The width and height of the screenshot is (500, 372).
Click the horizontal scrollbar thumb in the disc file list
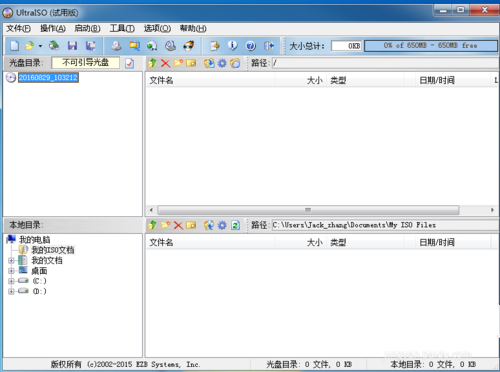tap(308, 210)
